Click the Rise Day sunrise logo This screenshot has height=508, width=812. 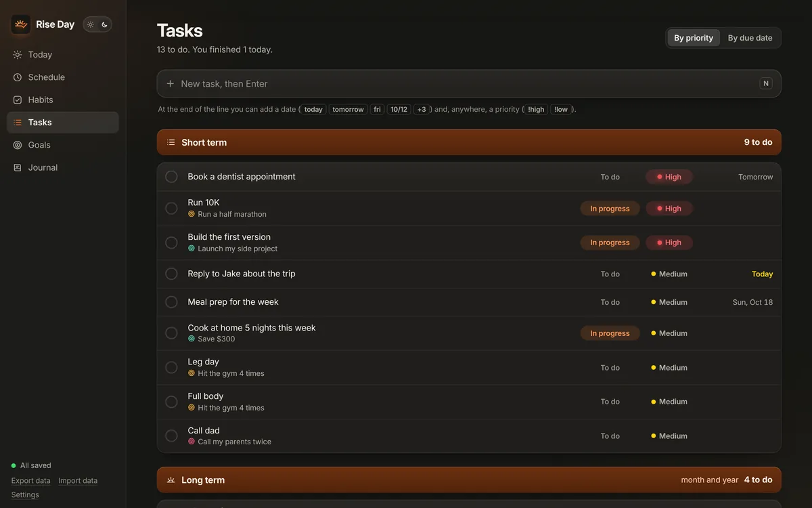[21, 24]
